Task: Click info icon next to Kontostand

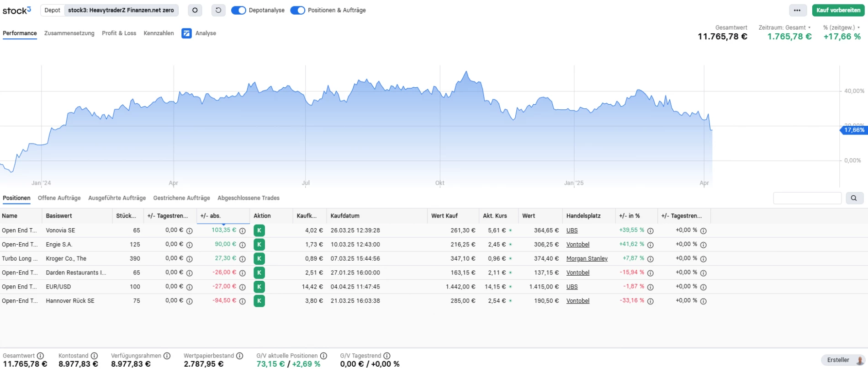Action: pos(94,356)
